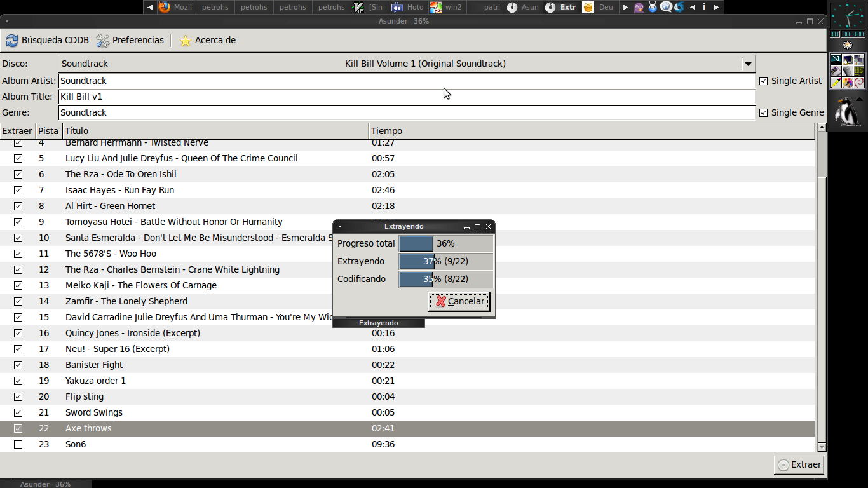Open the analog clock applet

tap(848, 16)
